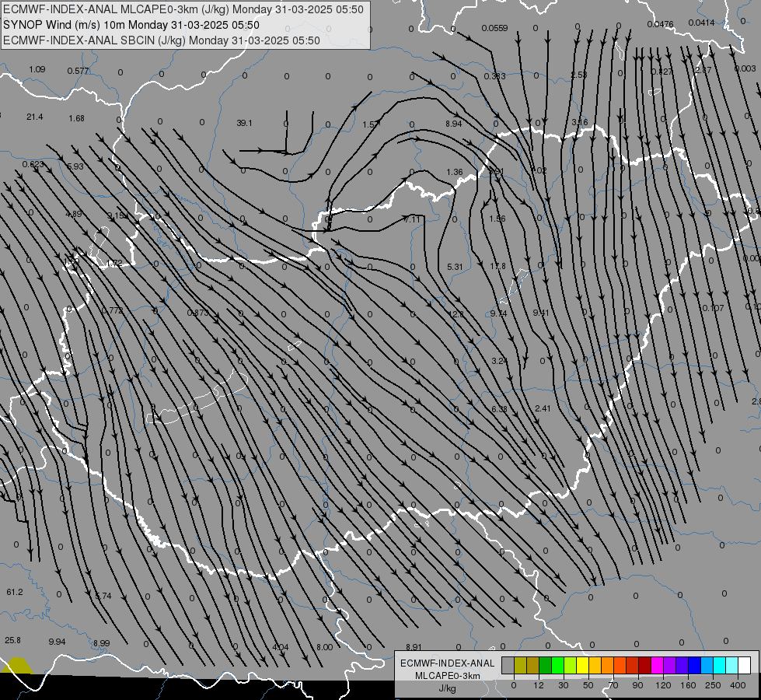Click the SYNOP Wind 10m header line
The image size is (761, 700).
[x=131, y=25]
